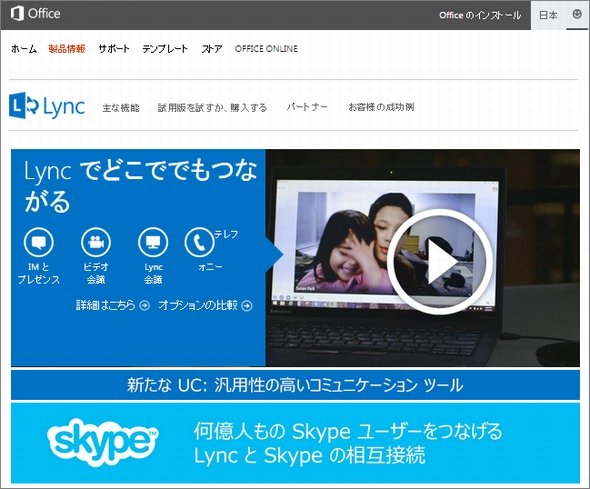Click the オプションの比較 link
The image size is (590, 489).
[x=198, y=305]
